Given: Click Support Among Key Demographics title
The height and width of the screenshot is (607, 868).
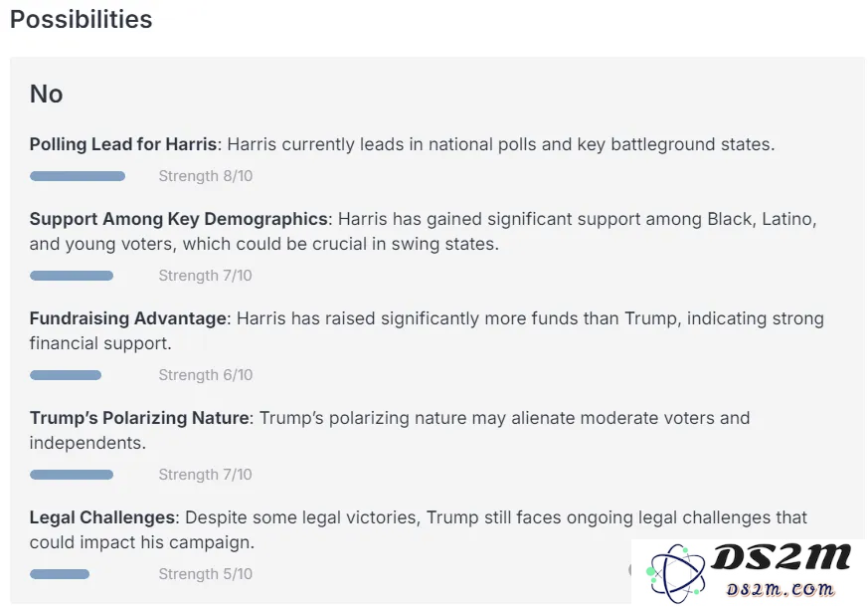Looking at the screenshot, I should tap(178, 219).
